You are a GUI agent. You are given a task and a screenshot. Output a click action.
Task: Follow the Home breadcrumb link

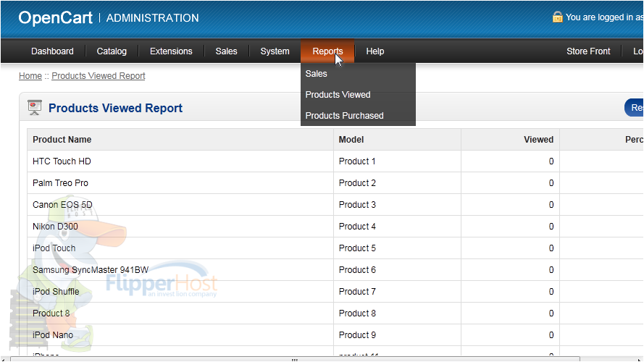(x=30, y=76)
